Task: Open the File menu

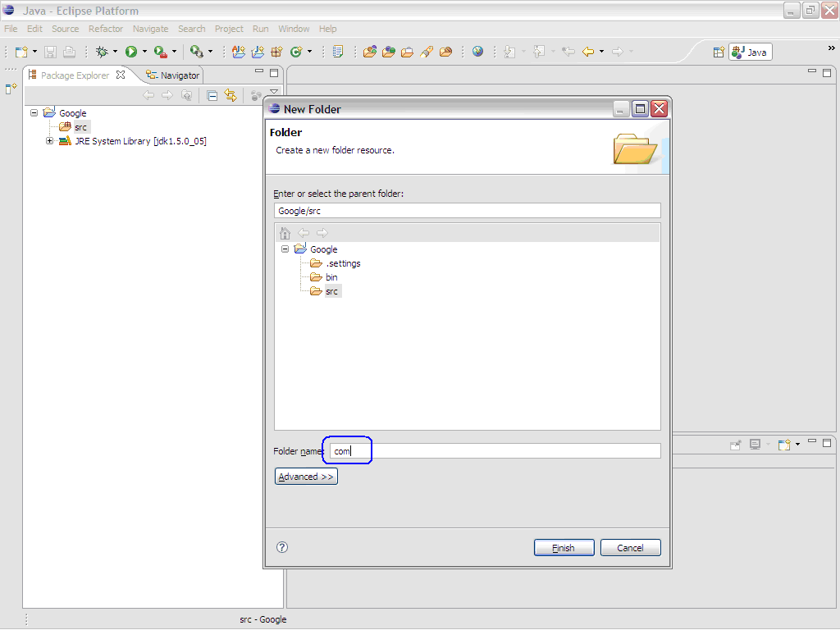Action: 11,29
